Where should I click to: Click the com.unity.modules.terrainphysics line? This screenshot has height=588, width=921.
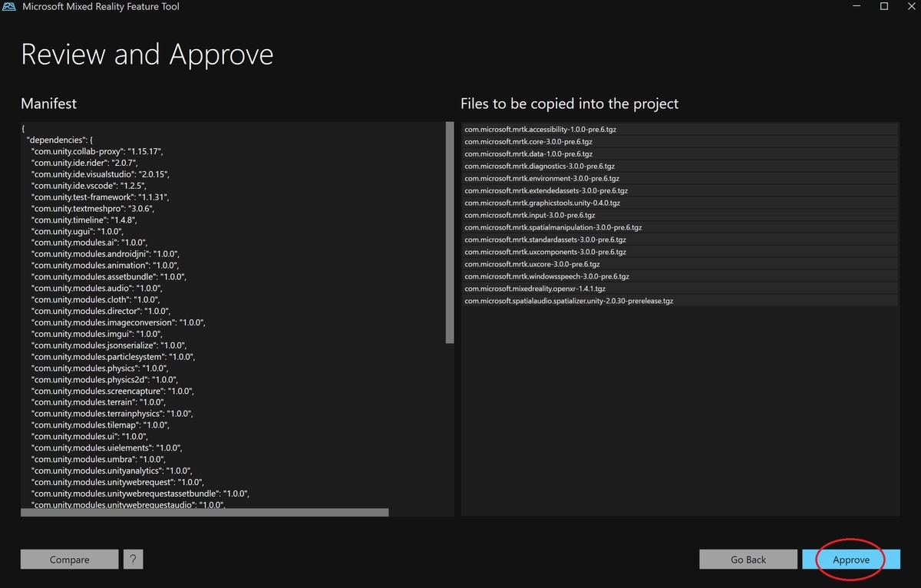pos(111,414)
